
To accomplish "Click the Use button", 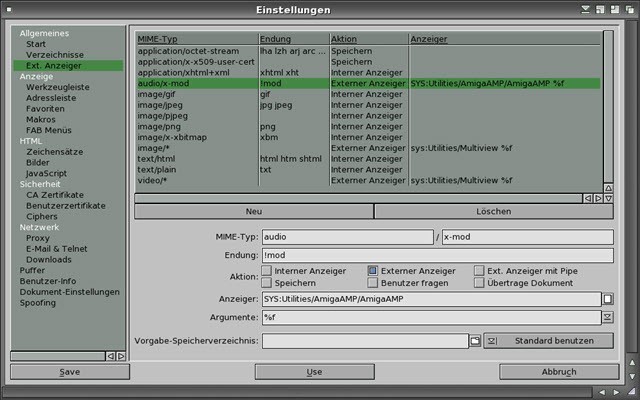I will 314,372.
